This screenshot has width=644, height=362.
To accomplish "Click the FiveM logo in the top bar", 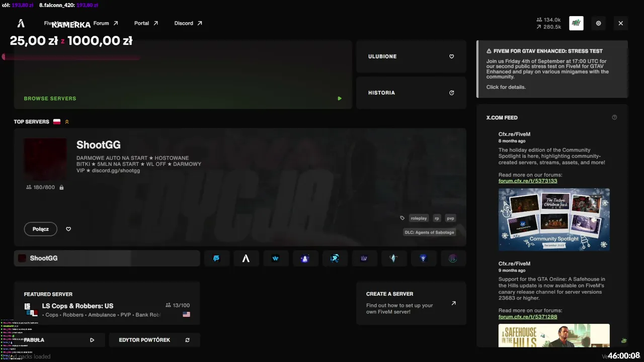I will [21, 23].
